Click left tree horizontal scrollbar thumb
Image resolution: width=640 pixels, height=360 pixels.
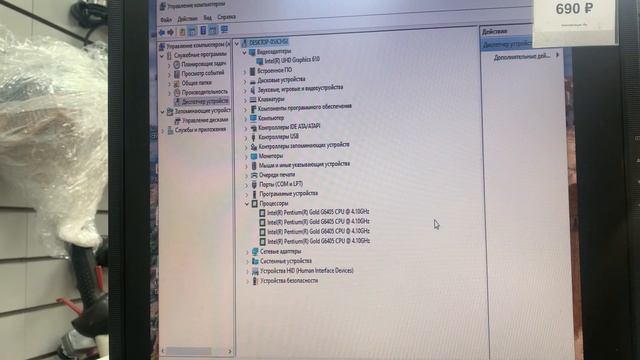(189, 351)
